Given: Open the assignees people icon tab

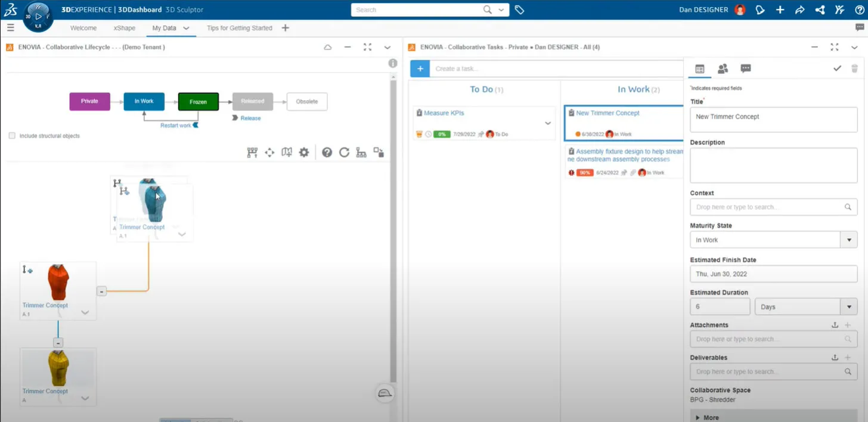Looking at the screenshot, I should (723, 69).
